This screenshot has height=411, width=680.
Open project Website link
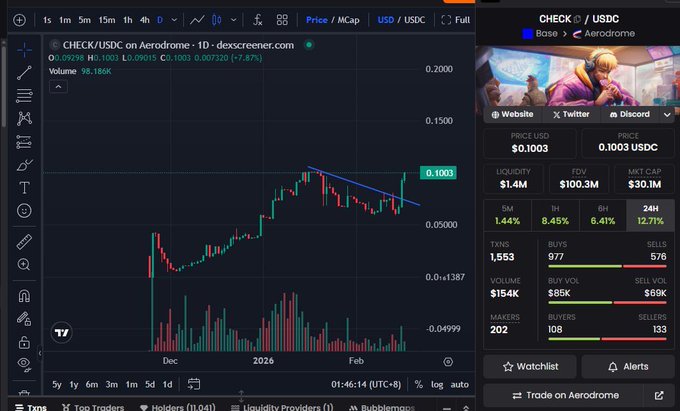pos(513,114)
